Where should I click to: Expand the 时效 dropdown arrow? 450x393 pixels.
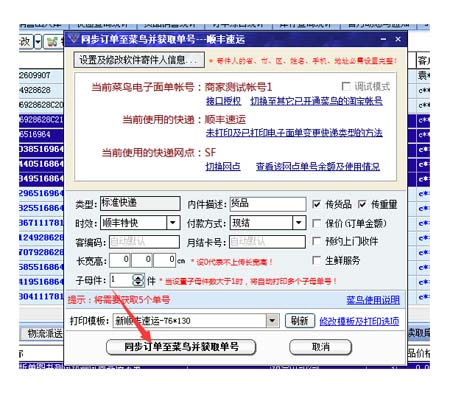(x=173, y=223)
